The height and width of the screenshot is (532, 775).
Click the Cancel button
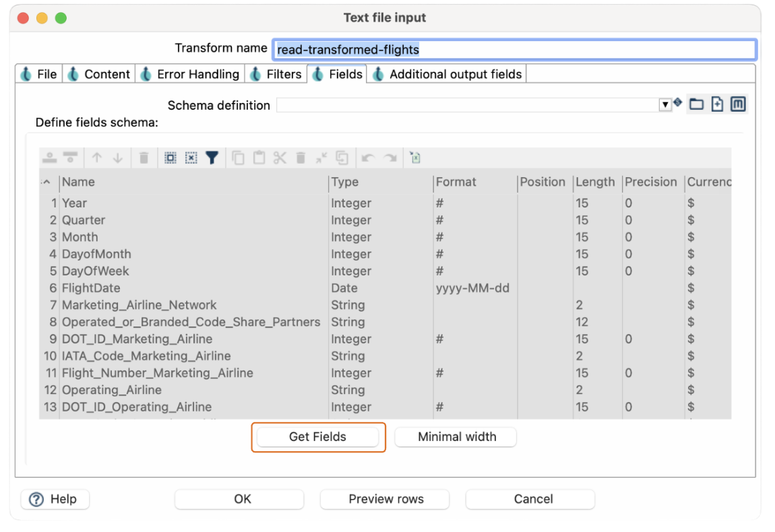530,500
